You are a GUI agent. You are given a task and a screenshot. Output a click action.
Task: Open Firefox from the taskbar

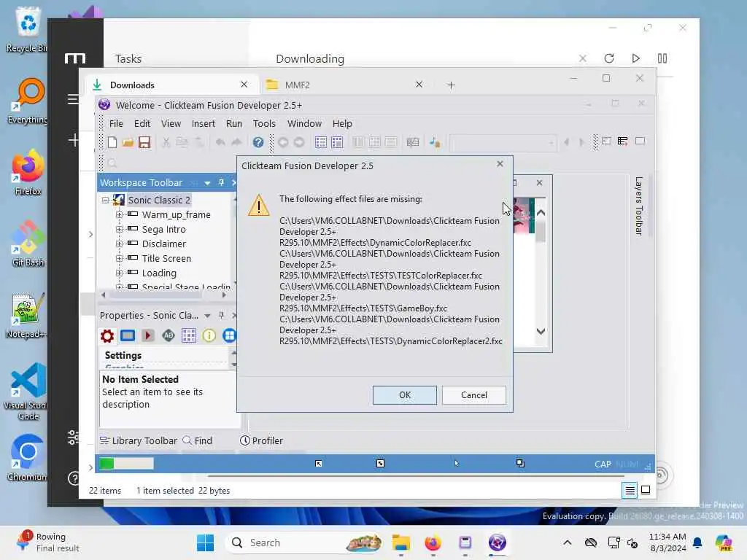433,542
